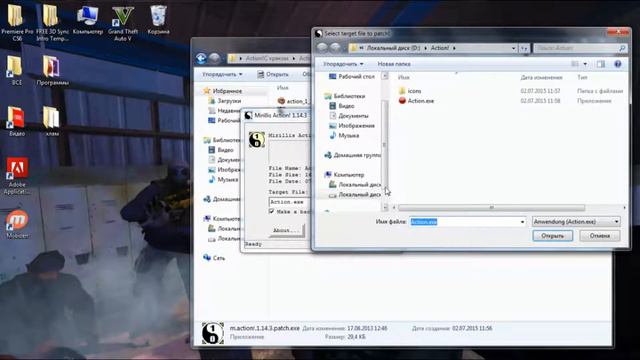Select Избранное in the Explorer window behind
Screen dimensions: 640x360
(223, 91)
